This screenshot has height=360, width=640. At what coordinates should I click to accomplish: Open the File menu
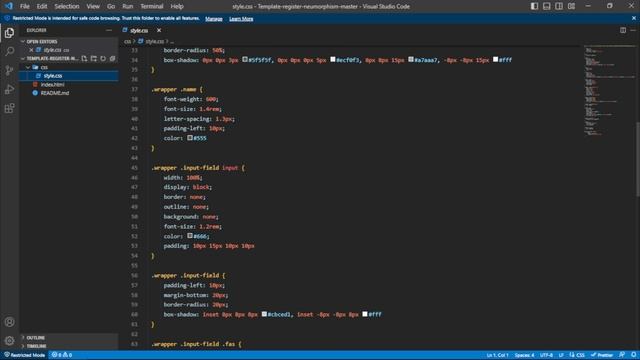24,6
